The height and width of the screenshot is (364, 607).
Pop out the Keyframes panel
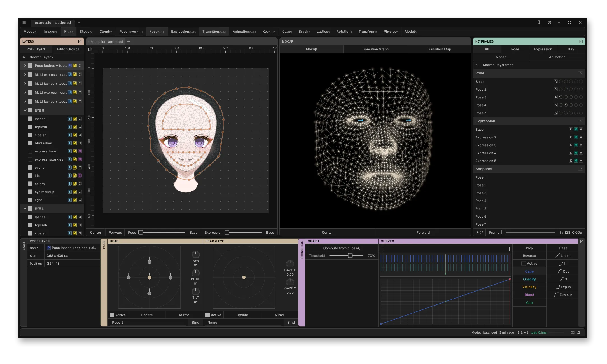581,41
